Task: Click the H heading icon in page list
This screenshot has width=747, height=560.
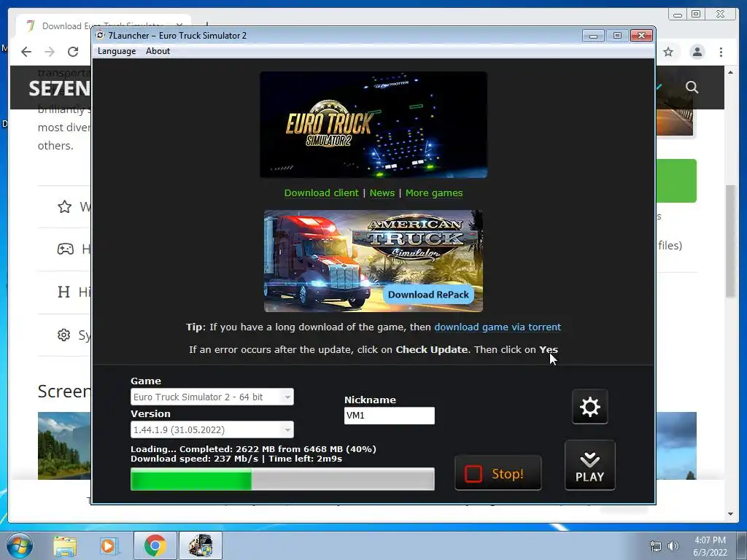Action: pos(64,292)
